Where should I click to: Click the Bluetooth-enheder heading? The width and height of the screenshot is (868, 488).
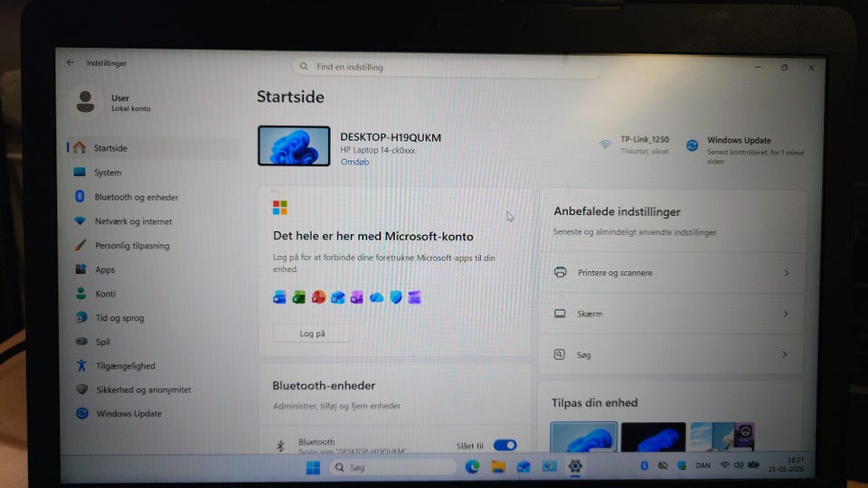point(324,386)
